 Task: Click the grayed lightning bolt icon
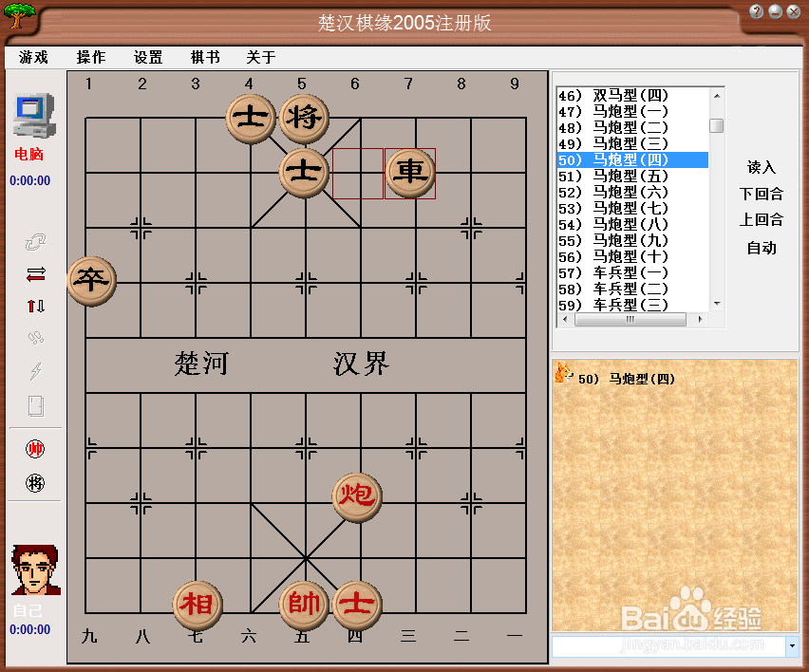point(35,371)
